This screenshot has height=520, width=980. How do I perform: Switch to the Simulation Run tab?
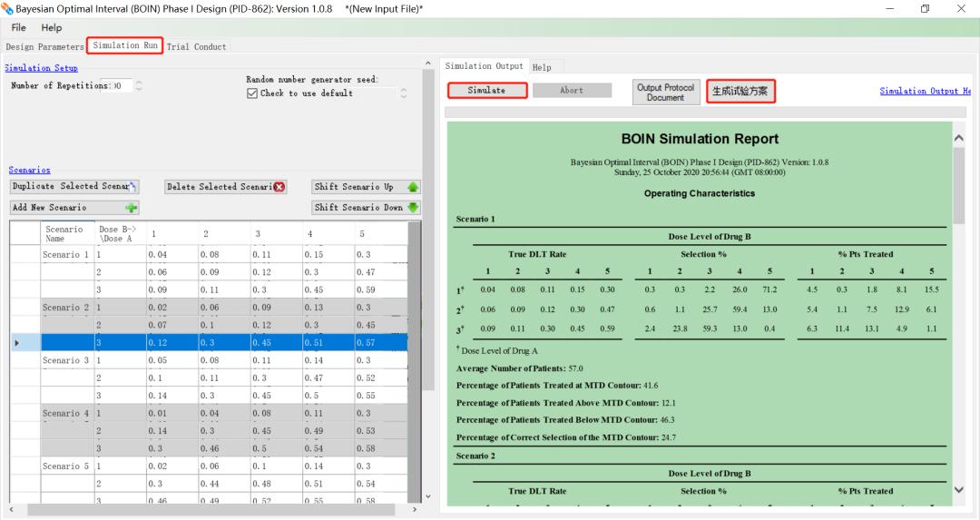[125, 45]
